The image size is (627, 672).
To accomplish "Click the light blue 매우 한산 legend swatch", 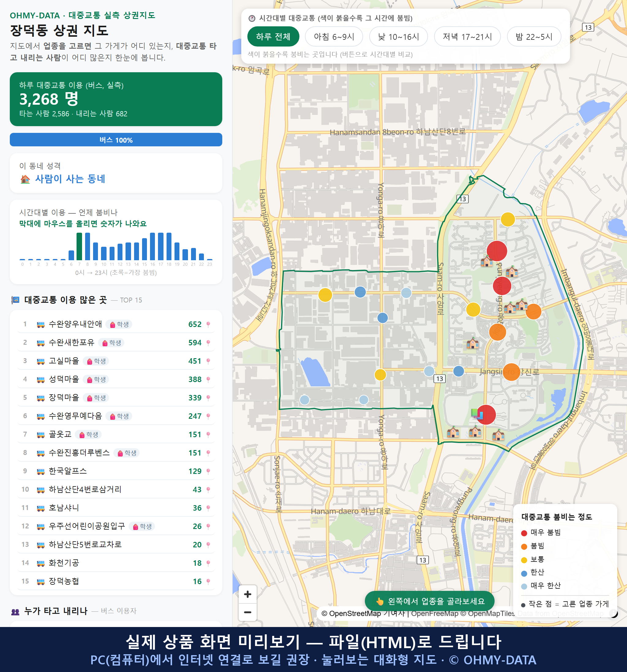I will click(524, 587).
